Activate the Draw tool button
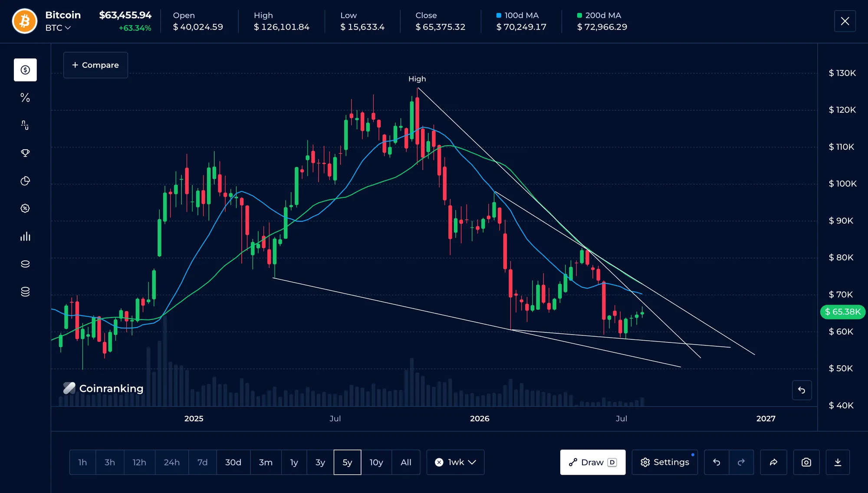 [593, 462]
